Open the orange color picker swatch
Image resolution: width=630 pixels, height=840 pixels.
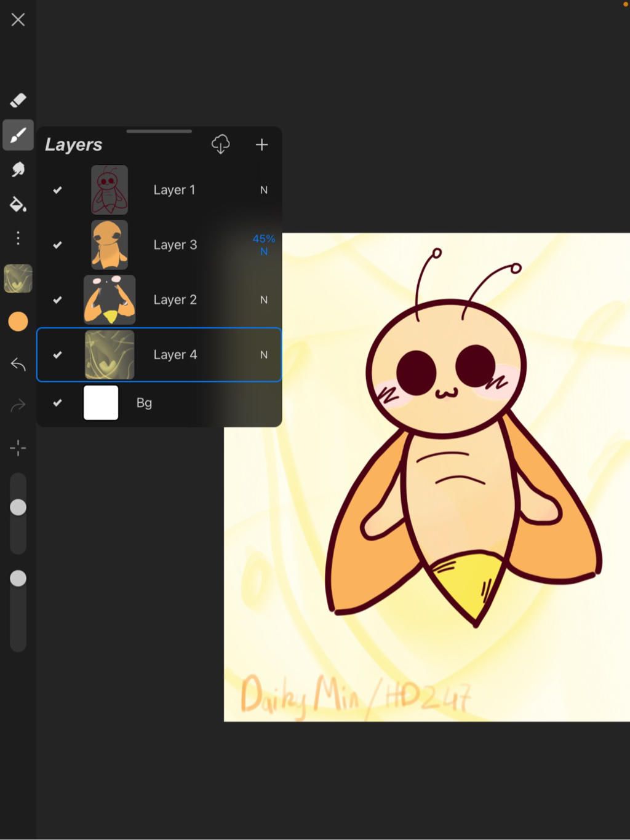click(18, 322)
